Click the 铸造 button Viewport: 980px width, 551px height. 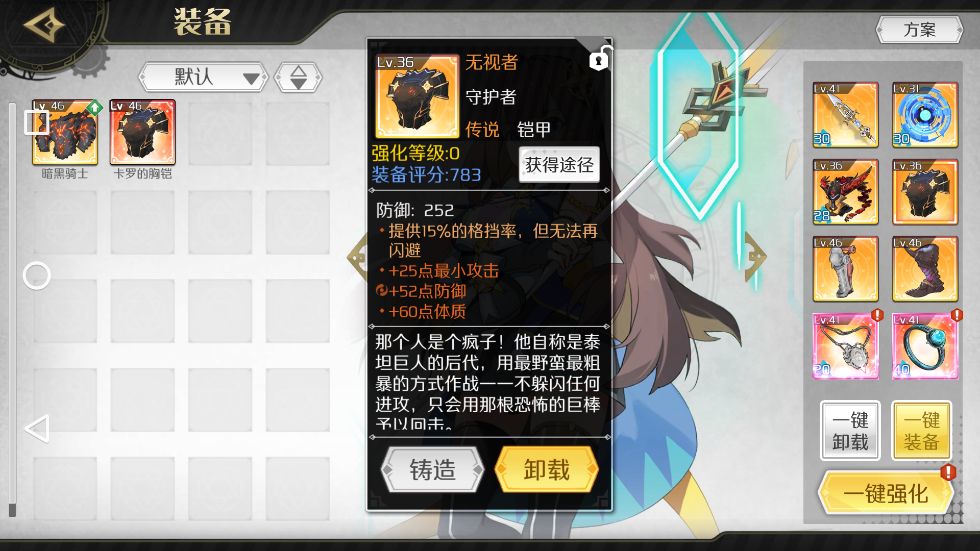pyautogui.click(x=432, y=469)
